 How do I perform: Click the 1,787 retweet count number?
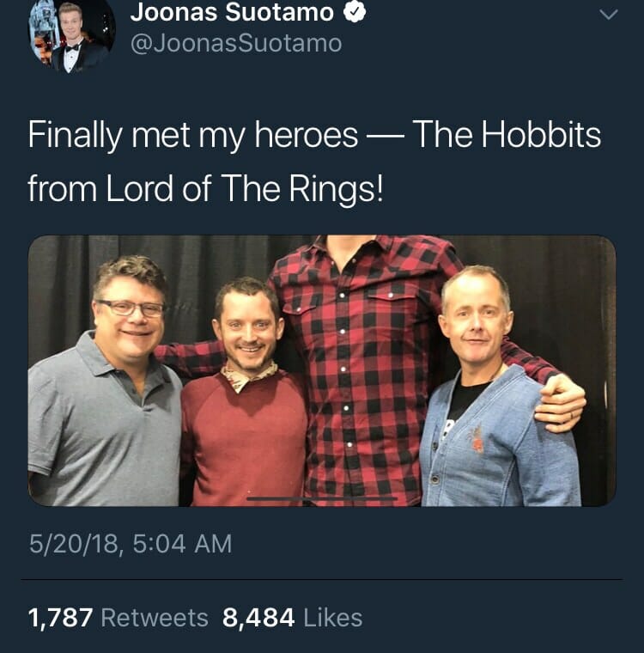pos(60,618)
